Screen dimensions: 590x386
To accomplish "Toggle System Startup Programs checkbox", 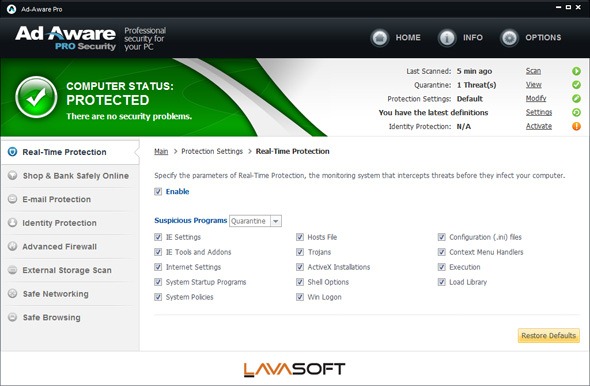I will (x=158, y=282).
